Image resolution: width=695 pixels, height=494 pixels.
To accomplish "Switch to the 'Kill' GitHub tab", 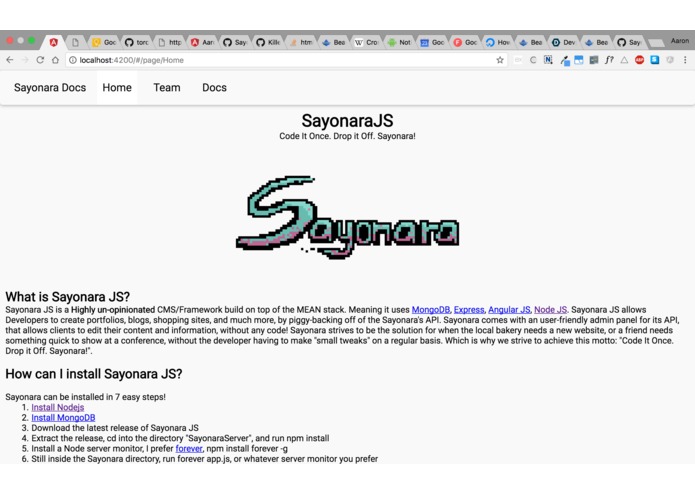I will pos(269,42).
